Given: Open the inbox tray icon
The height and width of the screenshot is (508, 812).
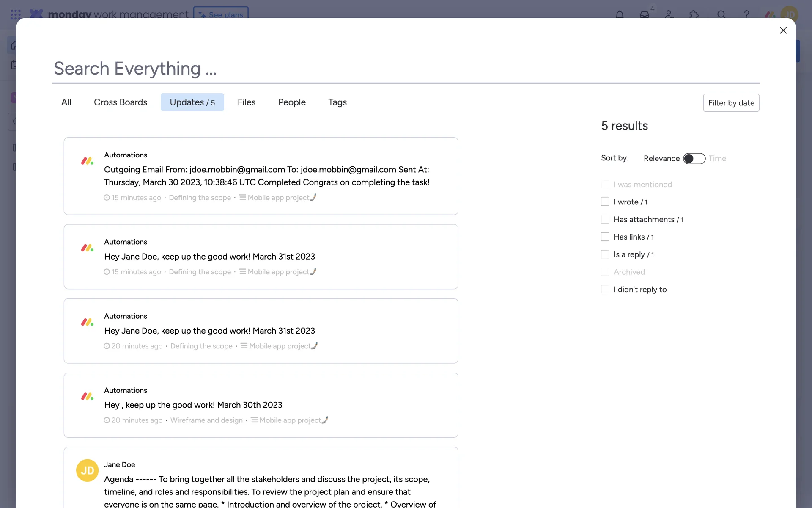Looking at the screenshot, I should 644,14.
